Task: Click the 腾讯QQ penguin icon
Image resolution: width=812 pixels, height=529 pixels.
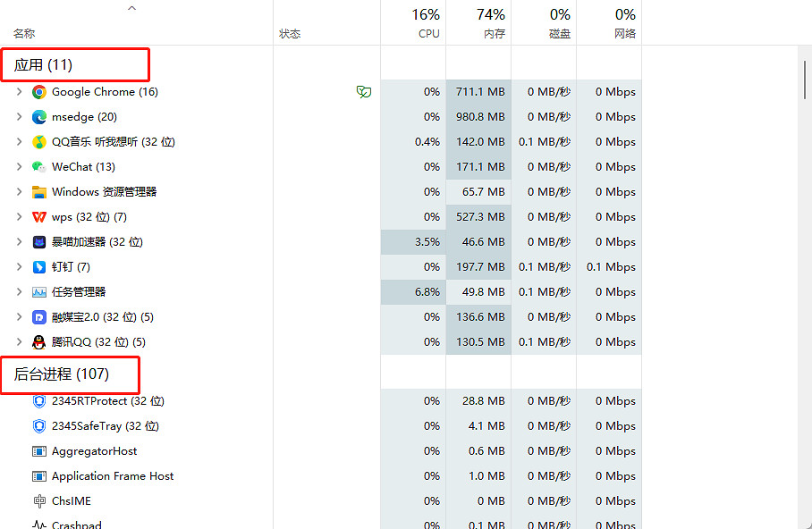Action: pyautogui.click(x=39, y=342)
